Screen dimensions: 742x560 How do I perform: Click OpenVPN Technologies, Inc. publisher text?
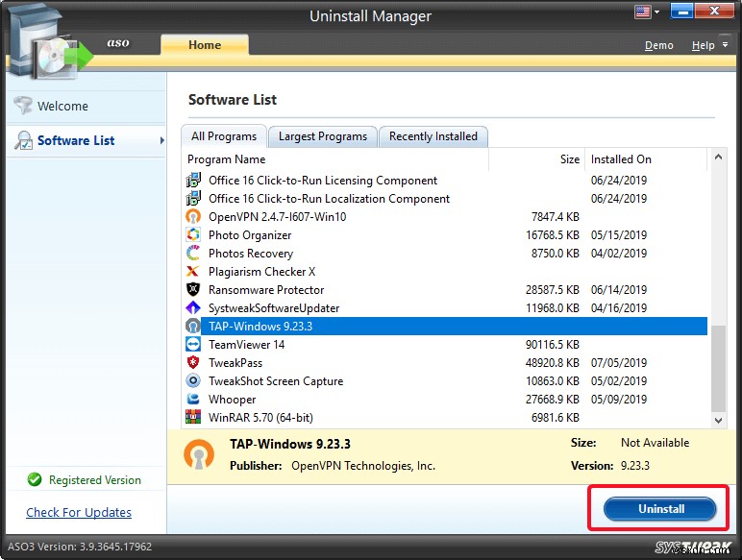(363, 466)
